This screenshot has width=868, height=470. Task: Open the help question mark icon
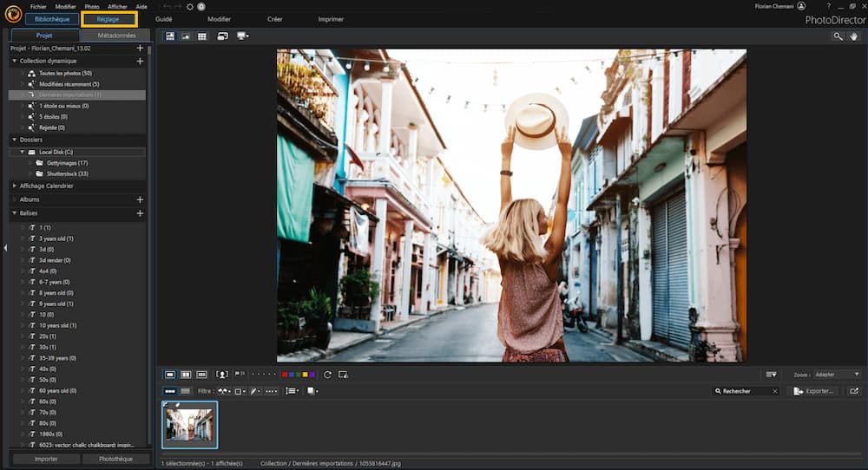828,6
